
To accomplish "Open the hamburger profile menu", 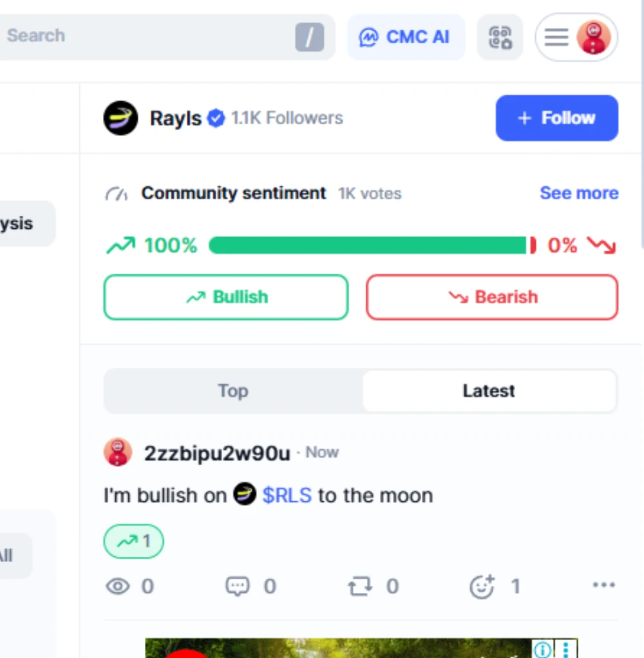I will [556, 37].
